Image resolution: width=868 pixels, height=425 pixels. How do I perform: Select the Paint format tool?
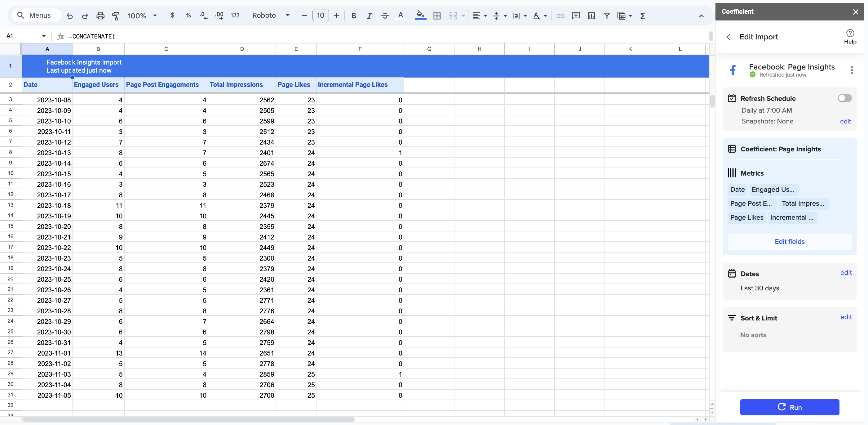(x=116, y=16)
